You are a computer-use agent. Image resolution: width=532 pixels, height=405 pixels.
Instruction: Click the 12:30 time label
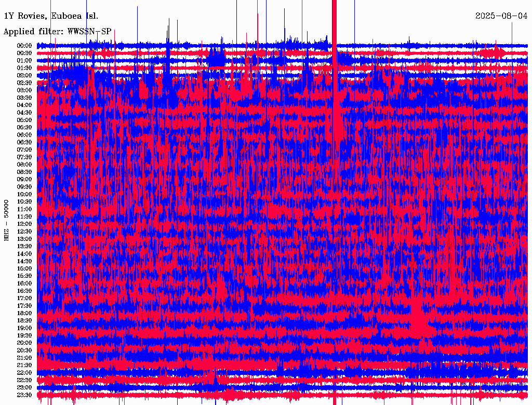[x=24, y=232]
